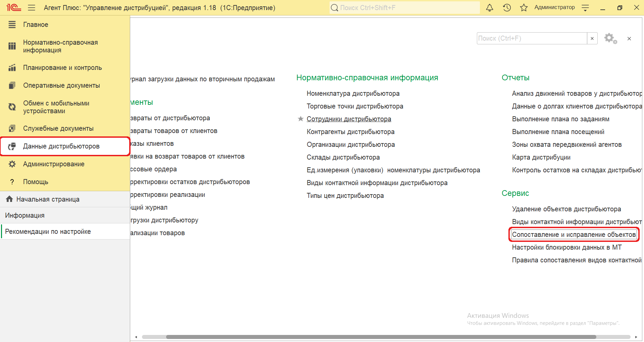Image resolution: width=644 pixels, height=342 pixels.
Task: Open Торговые точки дистрибьютора
Action: tap(355, 106)
